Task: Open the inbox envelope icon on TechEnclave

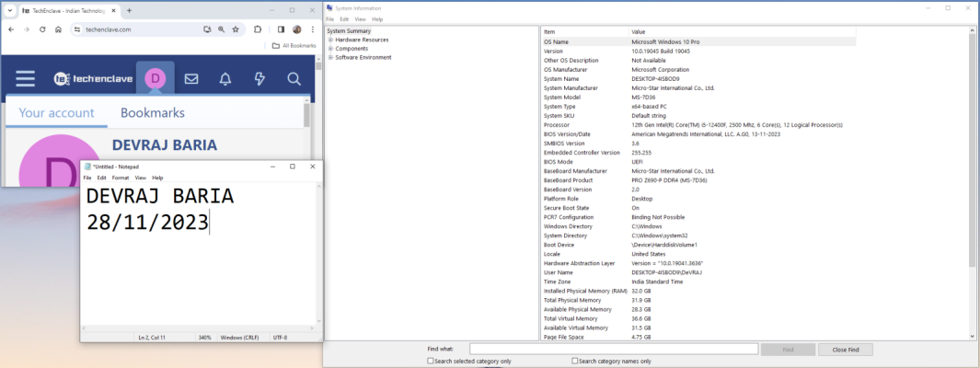Action: [x=191, y=79]
